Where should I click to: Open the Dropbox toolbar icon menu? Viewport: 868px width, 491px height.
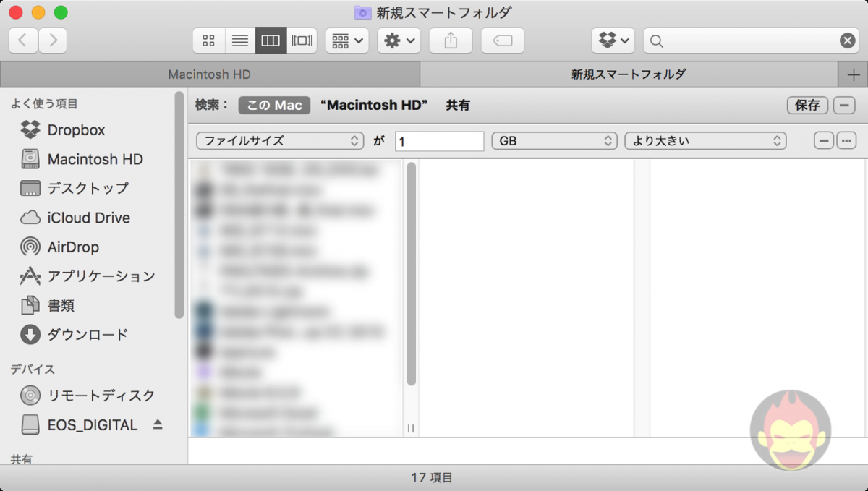(x=613, y=40)
